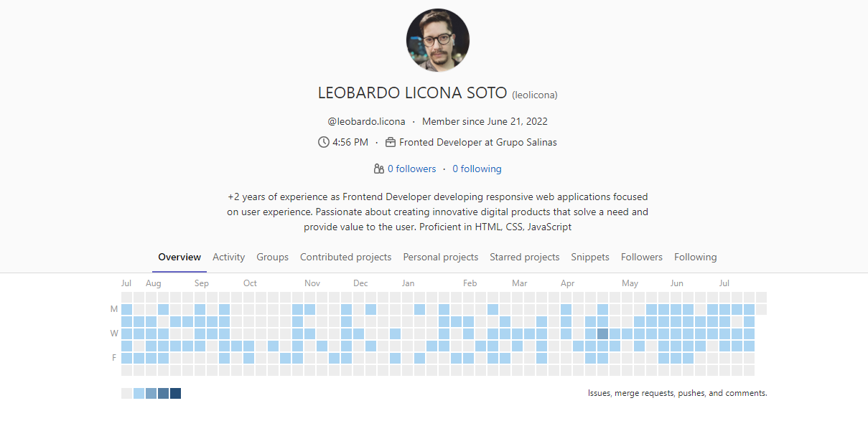Open the Starred projects tab
The image size is (868, 421).
point(524,257)
